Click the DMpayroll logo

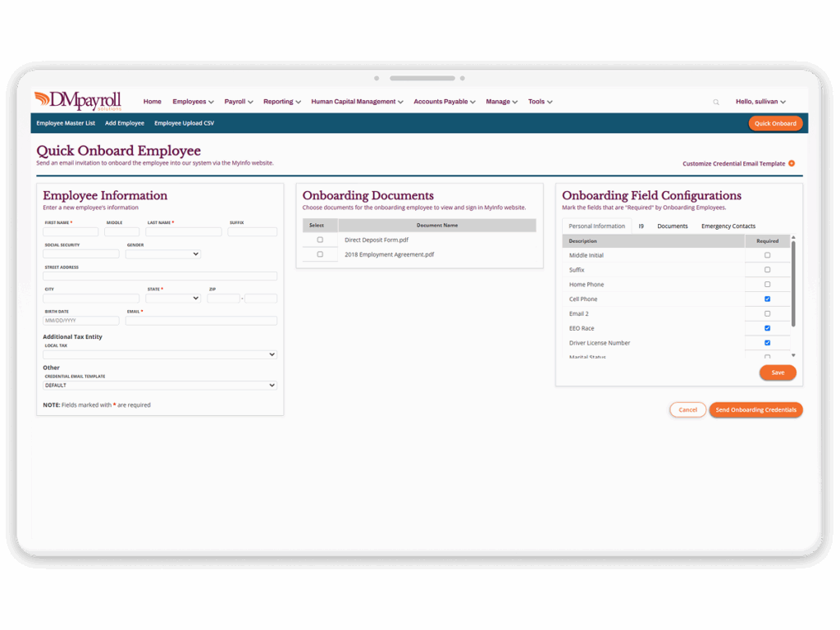(x=78, y=101)
